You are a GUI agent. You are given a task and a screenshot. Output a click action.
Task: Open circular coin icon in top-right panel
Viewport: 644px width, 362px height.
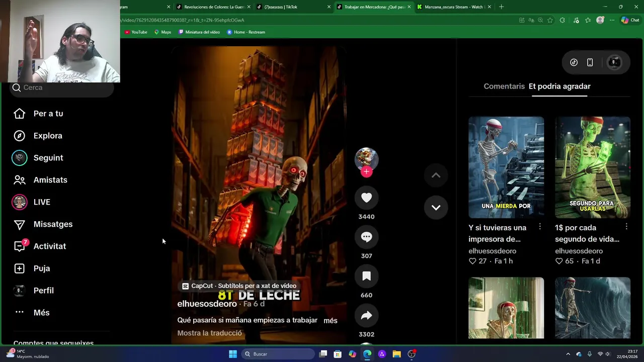click(x=574, y=62)
